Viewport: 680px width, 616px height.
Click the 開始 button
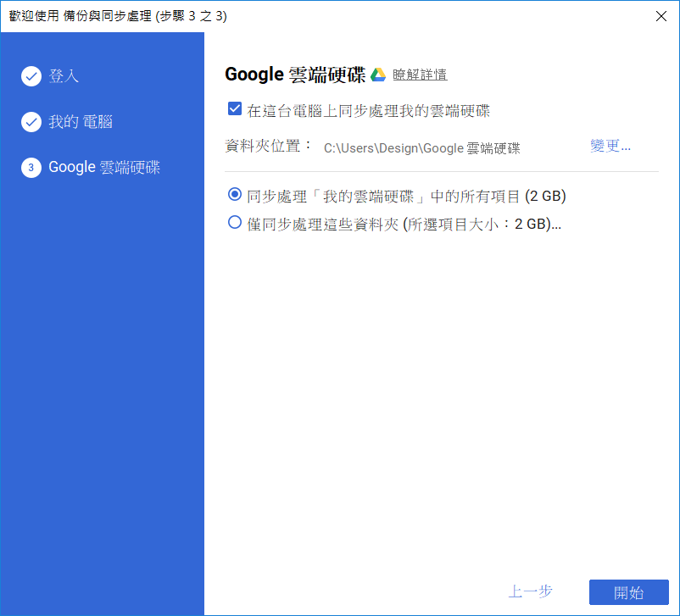click(629, 592)
